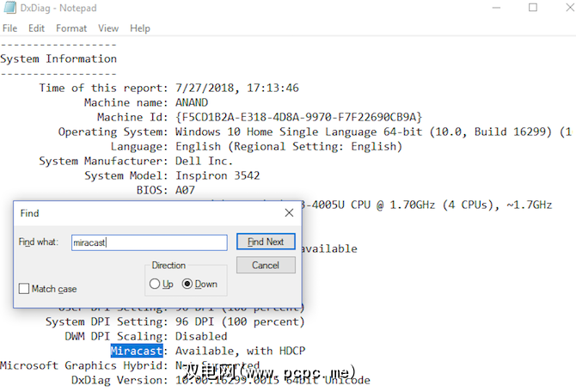Screen dimensions: 576x392
Task: Click the 'Microsoft Graphics Hybrid' label
Action: [x=83, y=365]
